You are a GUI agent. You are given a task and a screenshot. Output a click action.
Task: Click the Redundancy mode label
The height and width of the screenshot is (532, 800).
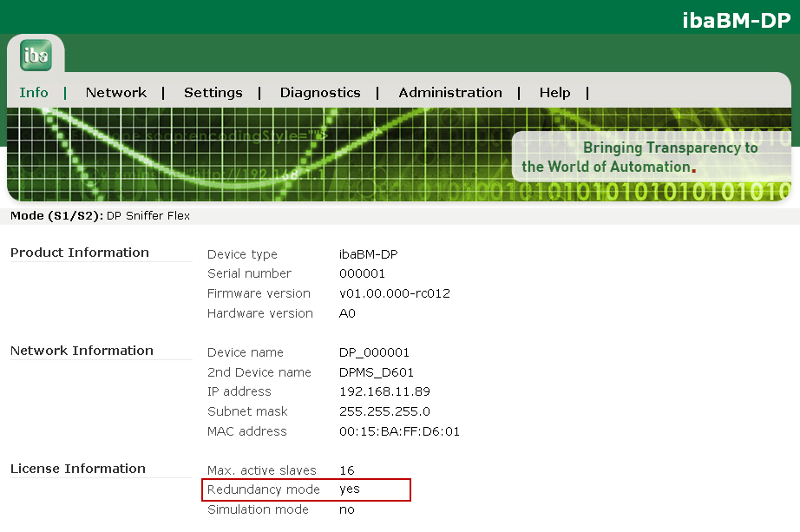263,489
